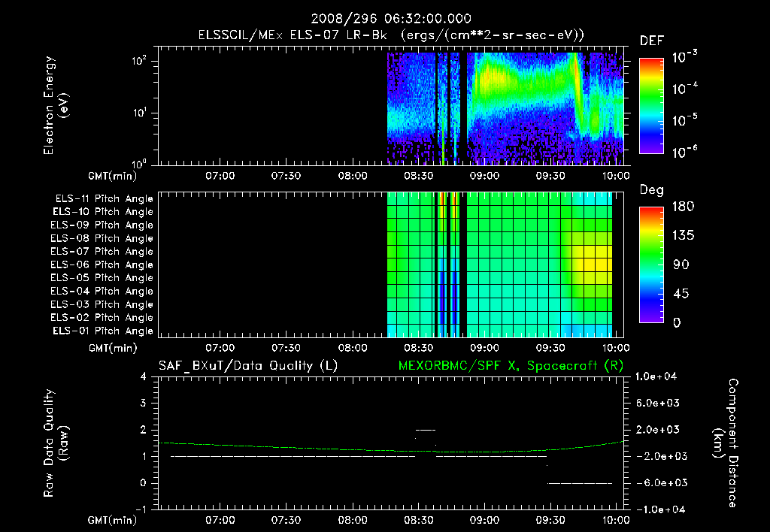
Task: Click the ELS-10 Pitch Angle row label
Action: pyautogui.click(x=103, y=212)
